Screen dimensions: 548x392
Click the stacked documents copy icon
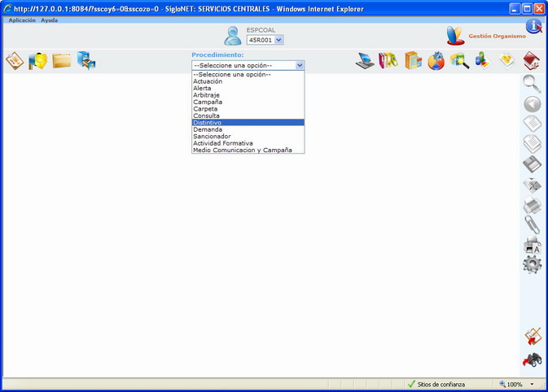pos(532,144)
